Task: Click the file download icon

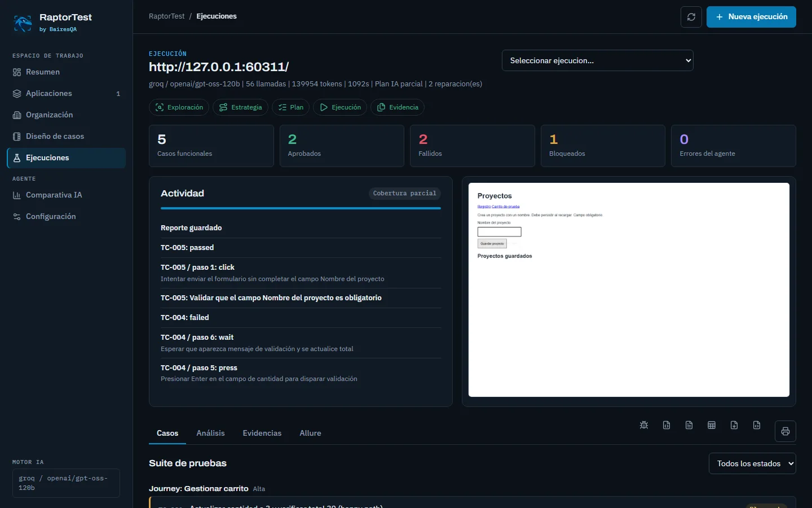Action: point(734,425)
